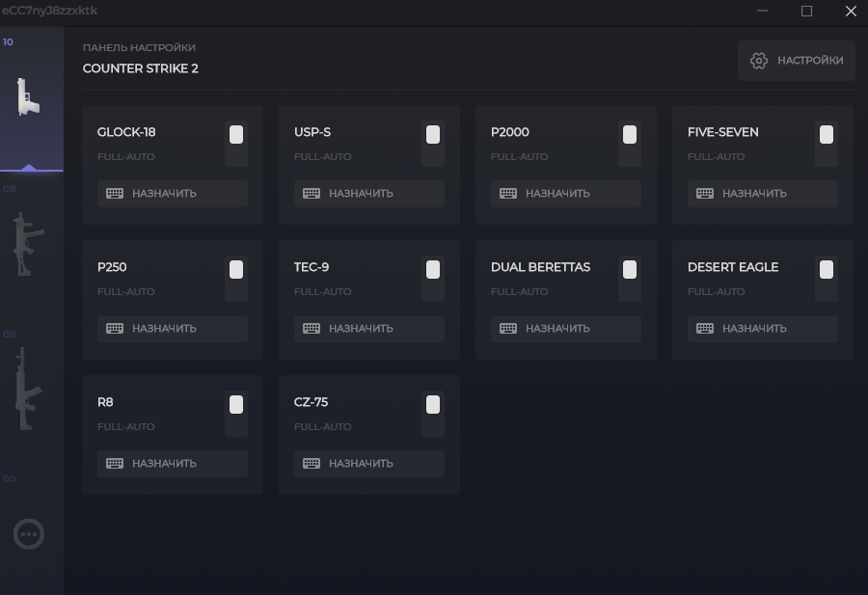This screenshot has height=595, width=868.
Task: Assign key via TEC-9 НАЗНАЧИТЬ label
Action: point(361,328)
